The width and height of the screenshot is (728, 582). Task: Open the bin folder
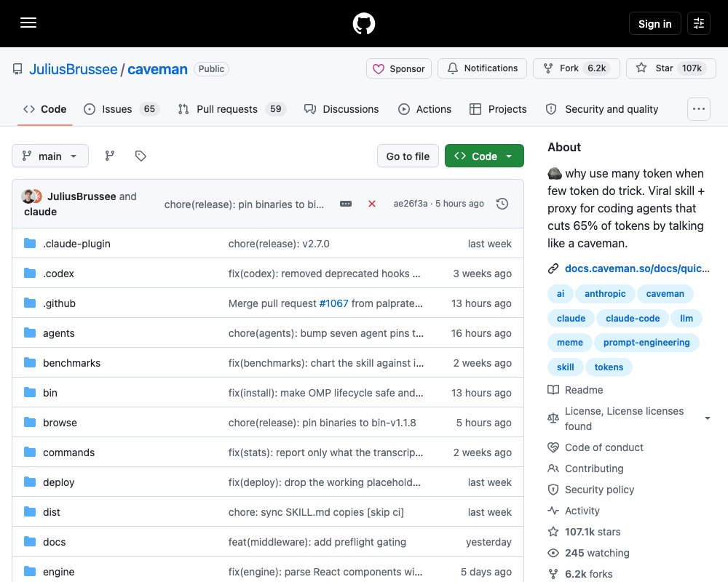coord(50,393)
